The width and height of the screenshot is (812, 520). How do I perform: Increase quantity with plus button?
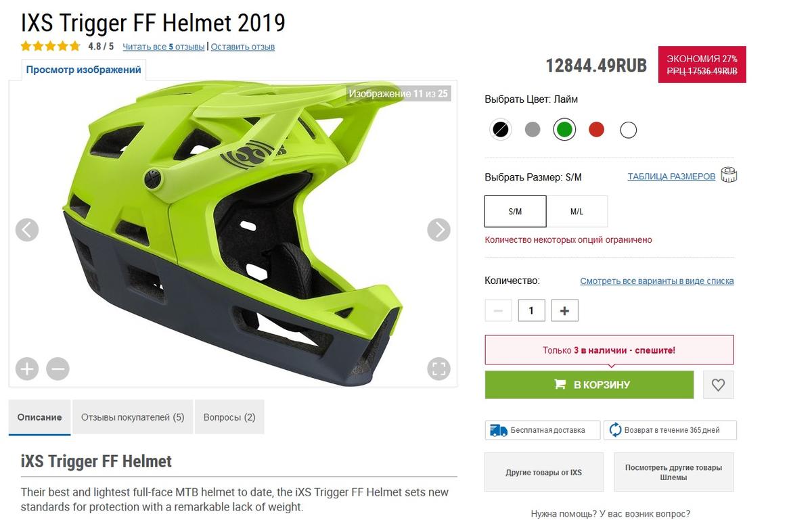565,310
